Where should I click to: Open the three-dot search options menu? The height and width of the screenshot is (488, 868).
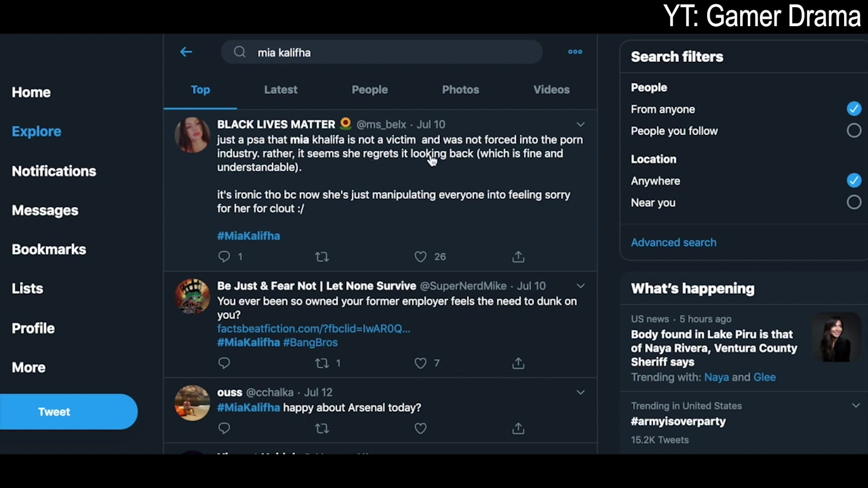(575, 52)
